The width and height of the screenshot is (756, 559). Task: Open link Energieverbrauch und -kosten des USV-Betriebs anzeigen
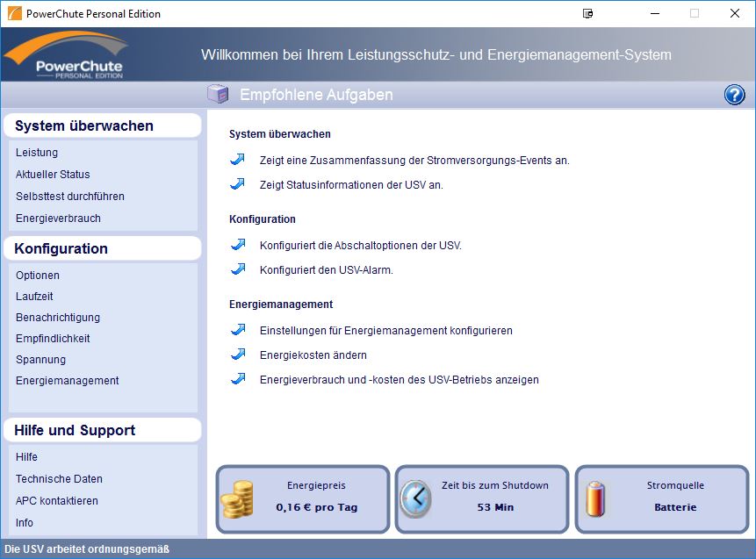pos(400,380)
